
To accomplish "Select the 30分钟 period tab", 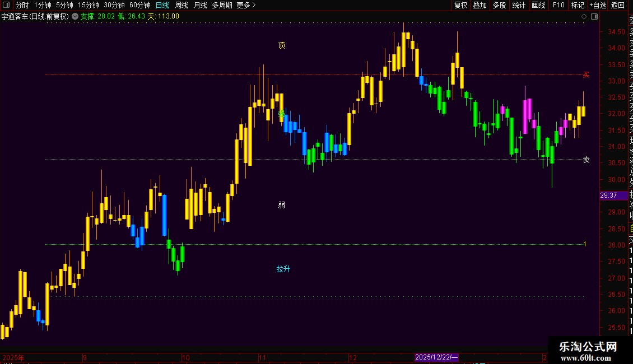I will pos(114,5).
